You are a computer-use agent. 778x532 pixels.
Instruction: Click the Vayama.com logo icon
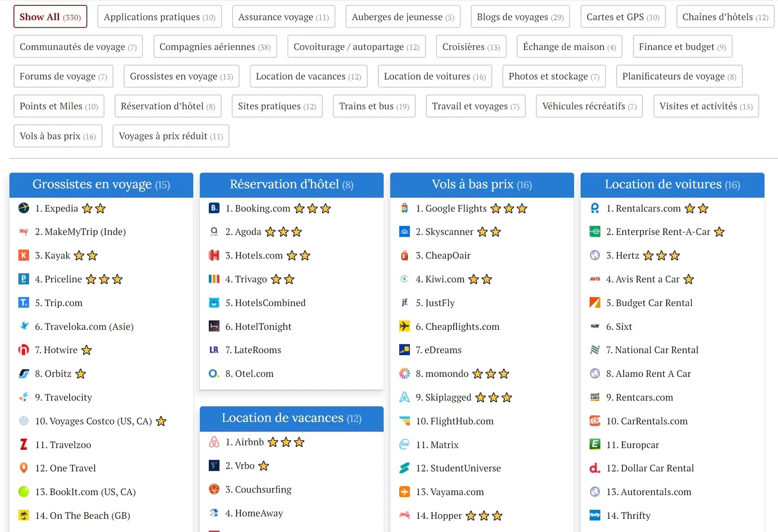click(x=405, y=492)
